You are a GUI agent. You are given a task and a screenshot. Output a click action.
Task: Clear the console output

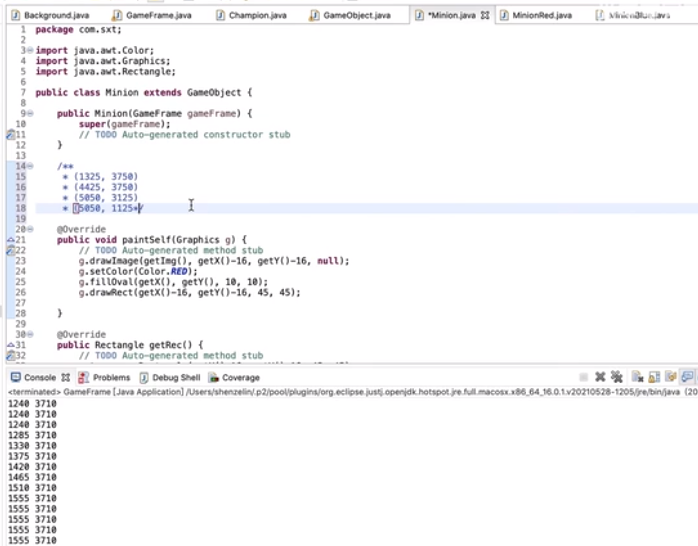pyautogui.click(x=637, y=377)
